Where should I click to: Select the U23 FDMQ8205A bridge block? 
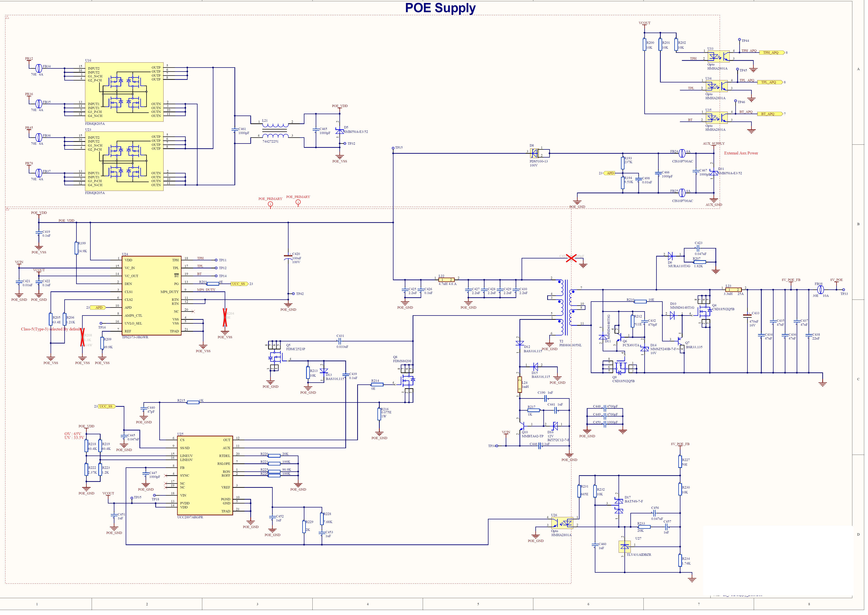[124, 161]
